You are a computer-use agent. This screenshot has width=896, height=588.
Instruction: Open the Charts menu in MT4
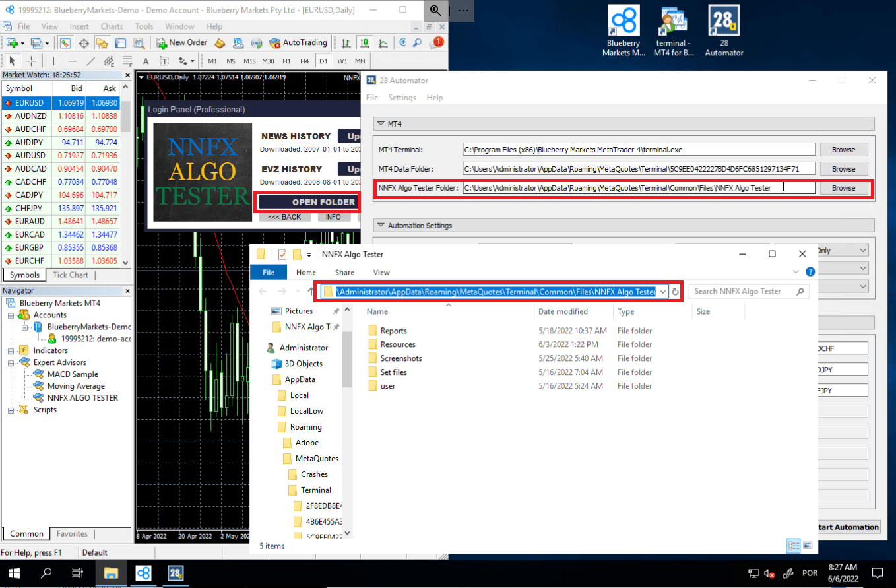tap(112, 26)
